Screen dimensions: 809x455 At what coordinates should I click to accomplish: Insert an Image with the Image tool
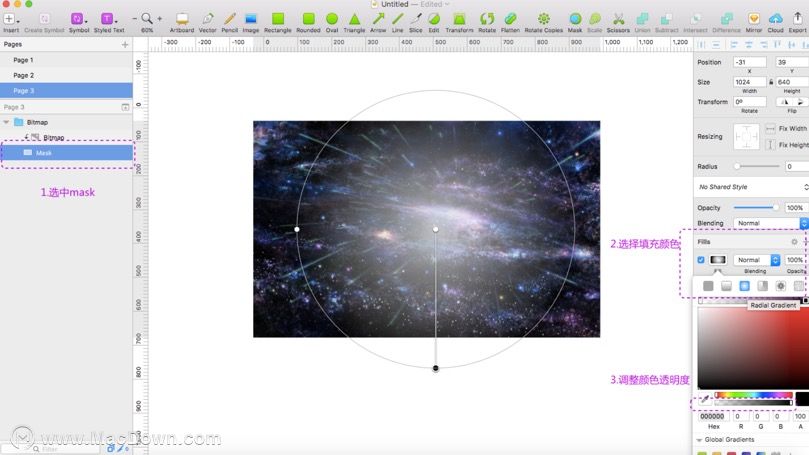pos(251,19)
